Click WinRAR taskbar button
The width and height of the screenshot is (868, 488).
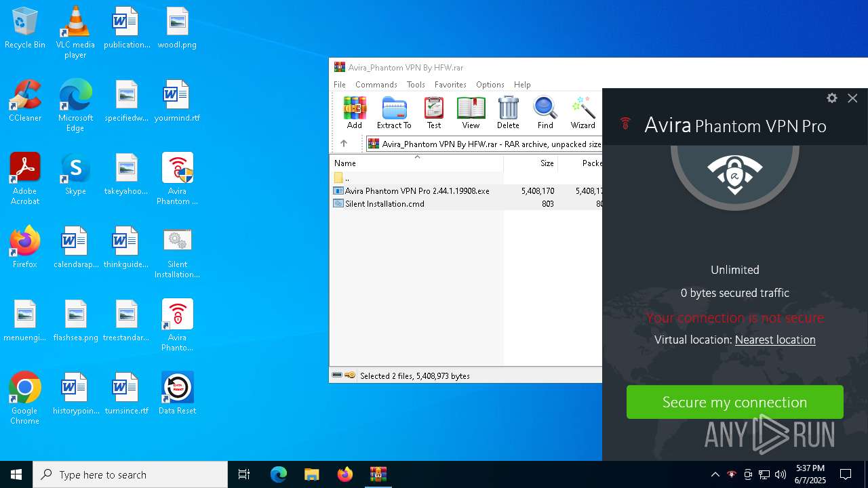click(x=378, y=474)
